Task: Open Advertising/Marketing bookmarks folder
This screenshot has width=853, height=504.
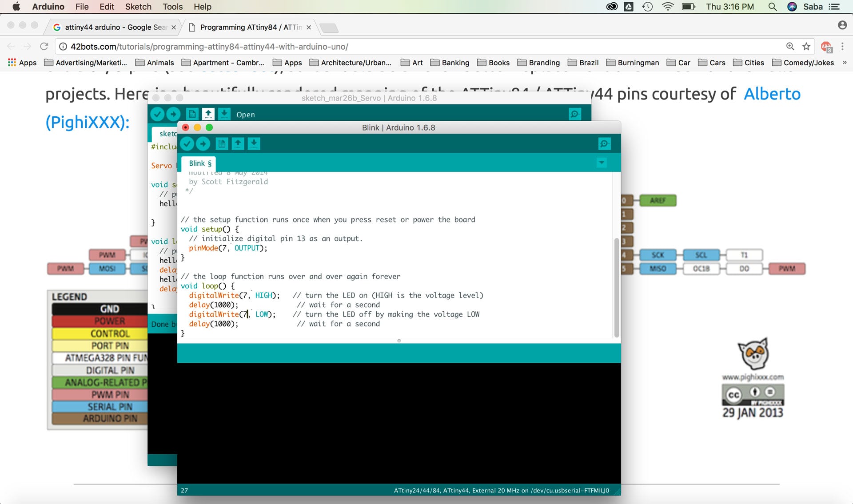Action: [x=86, y=63]
